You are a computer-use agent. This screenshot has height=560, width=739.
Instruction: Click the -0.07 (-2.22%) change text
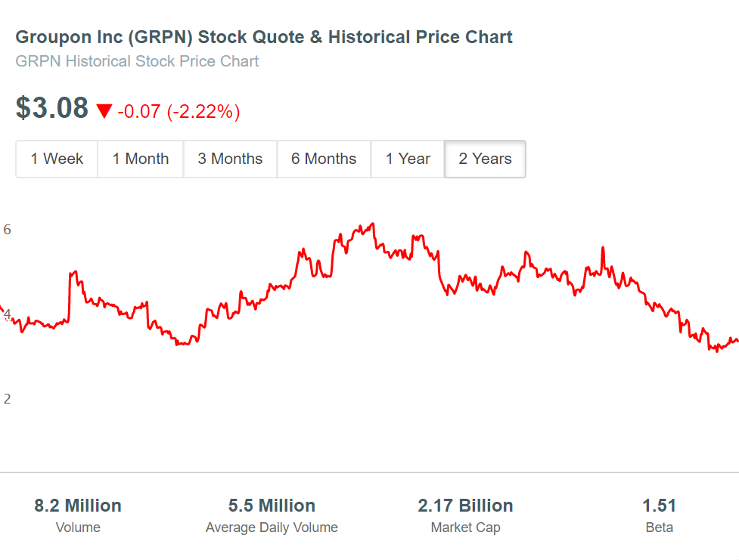tap(179, 112)
